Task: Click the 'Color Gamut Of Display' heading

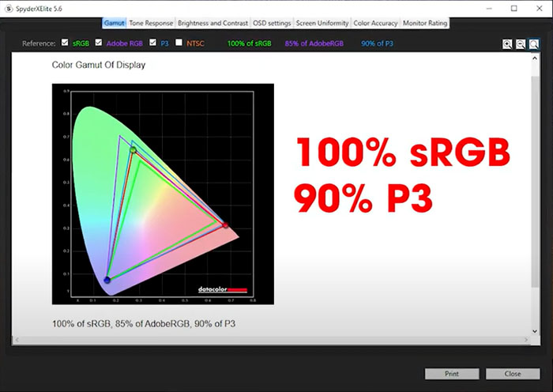Action: [x=99, y=65]
